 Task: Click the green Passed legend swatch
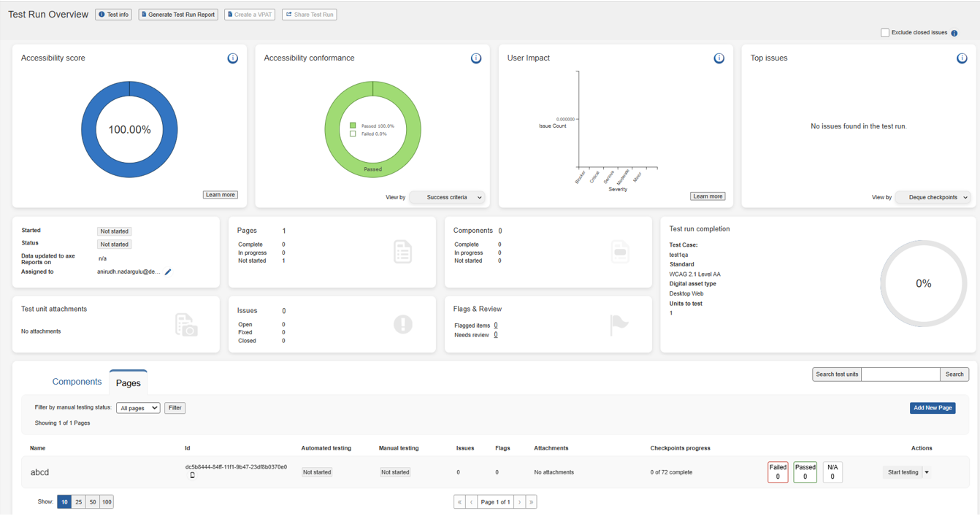click(353, 126)
